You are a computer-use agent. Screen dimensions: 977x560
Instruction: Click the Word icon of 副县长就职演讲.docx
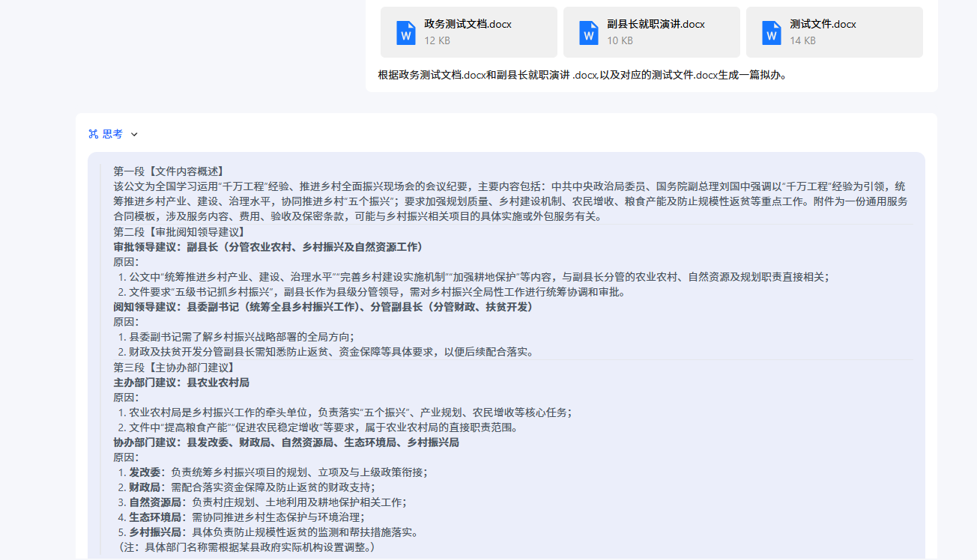pos(589,32)
